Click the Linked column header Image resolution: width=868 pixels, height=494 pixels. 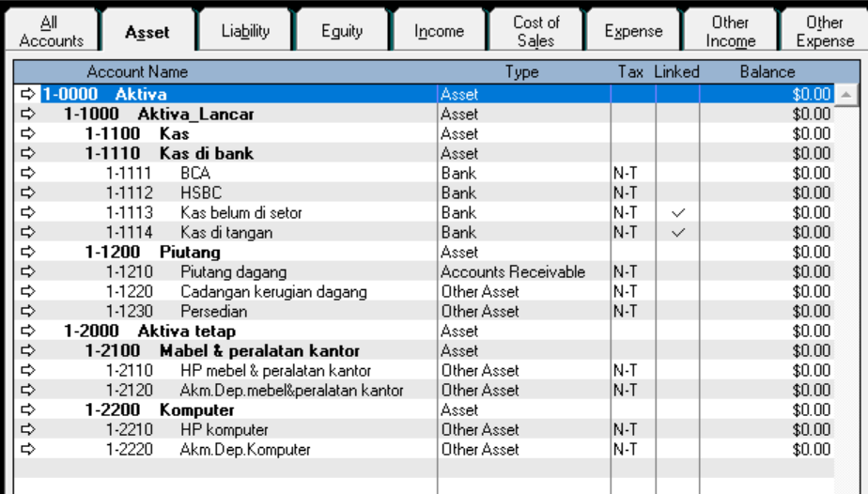click(x=676, y=72)
